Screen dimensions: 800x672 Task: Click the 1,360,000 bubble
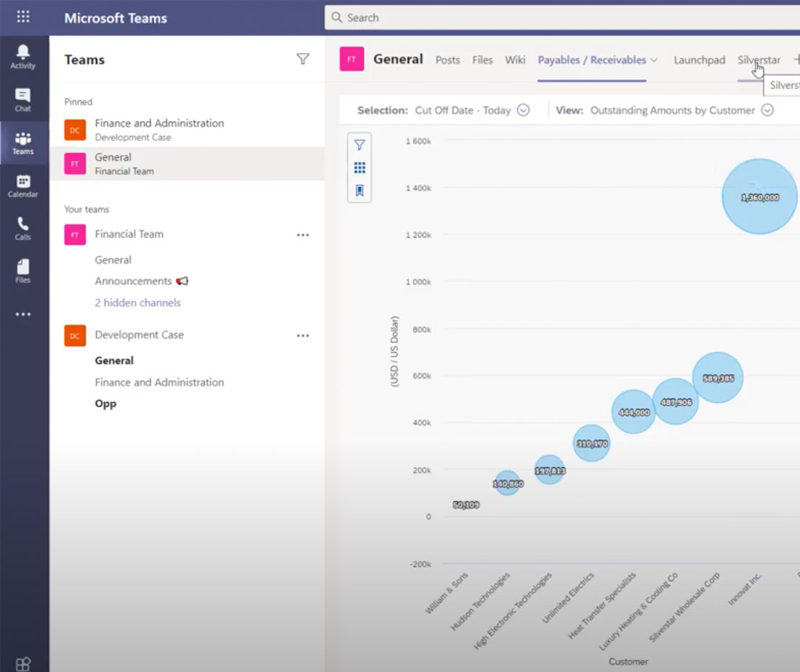(760, 197)
